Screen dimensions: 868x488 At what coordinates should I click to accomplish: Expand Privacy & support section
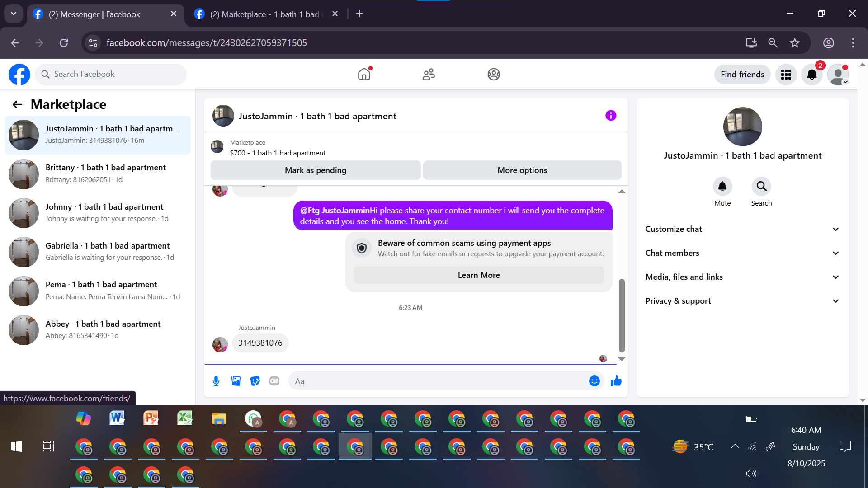click(742, 301)
